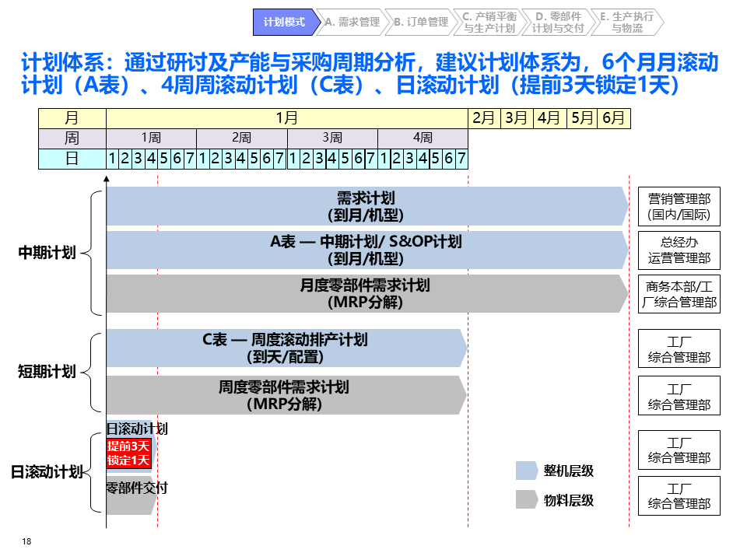Click the 短期计划 label

pos(47,371)
